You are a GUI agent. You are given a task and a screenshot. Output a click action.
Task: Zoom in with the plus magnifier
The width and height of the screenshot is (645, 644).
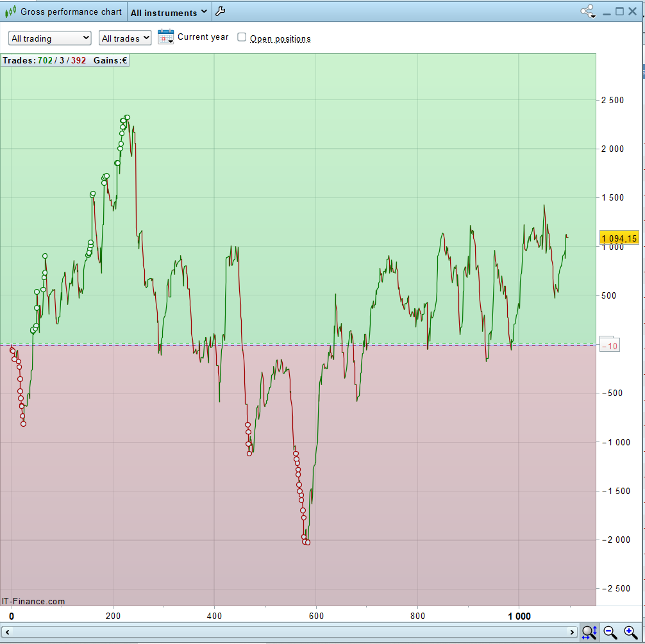tap(631, 632)
